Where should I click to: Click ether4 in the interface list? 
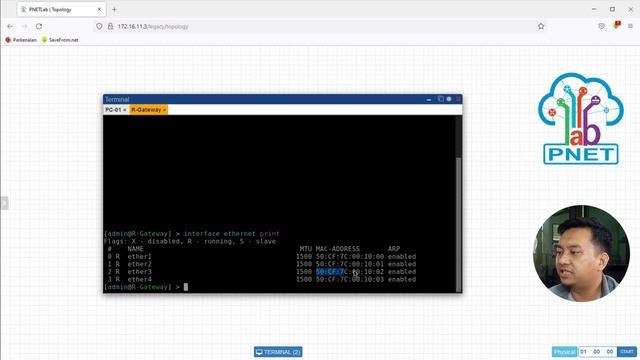[139, 280]
